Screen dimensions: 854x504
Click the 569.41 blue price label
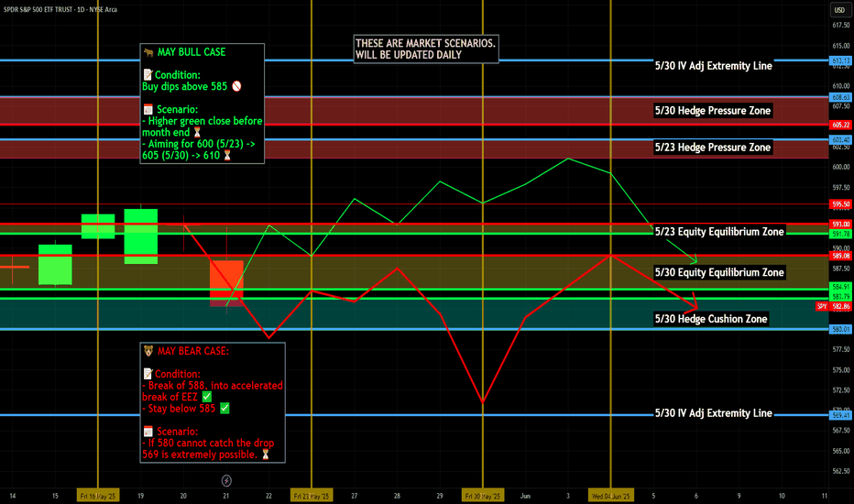pos(840,415)
